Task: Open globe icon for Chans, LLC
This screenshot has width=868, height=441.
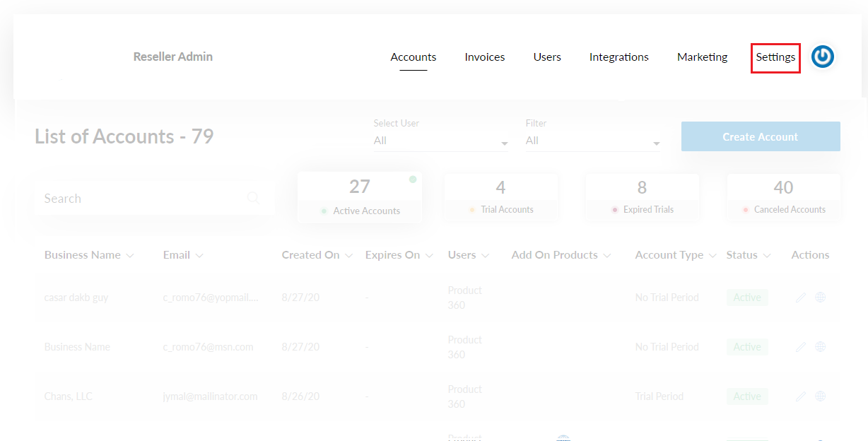Action: click(x=820, y=396)
